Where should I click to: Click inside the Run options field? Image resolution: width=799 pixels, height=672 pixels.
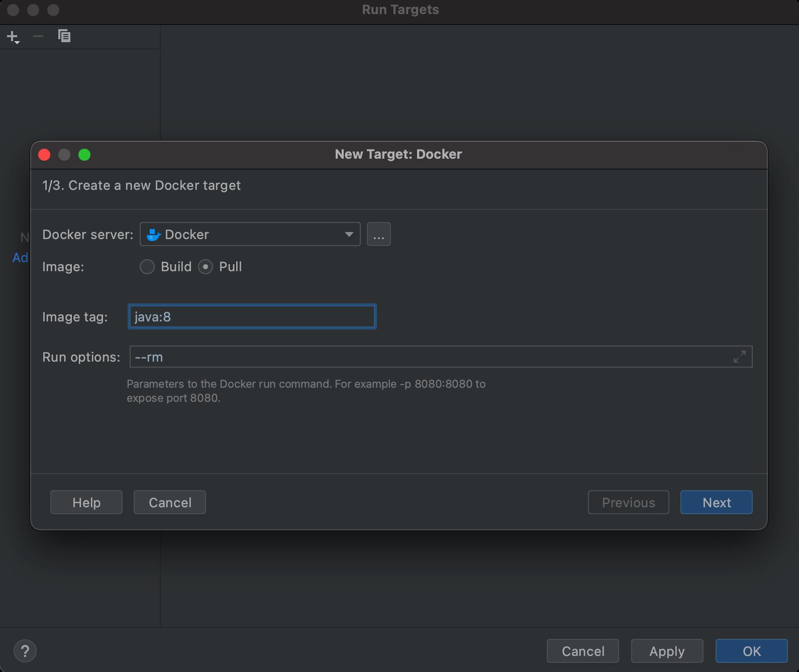(427, 357)
